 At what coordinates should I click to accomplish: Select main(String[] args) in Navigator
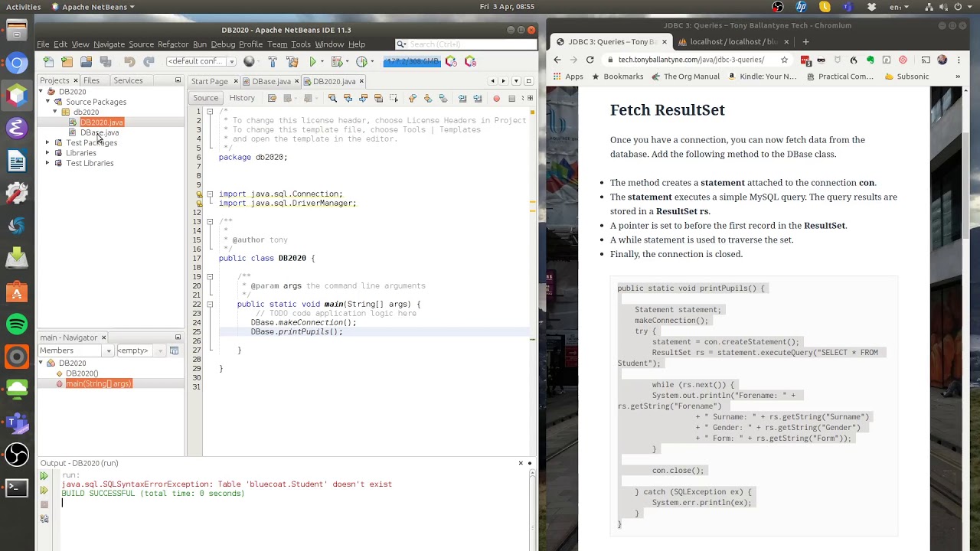(99, 383)
